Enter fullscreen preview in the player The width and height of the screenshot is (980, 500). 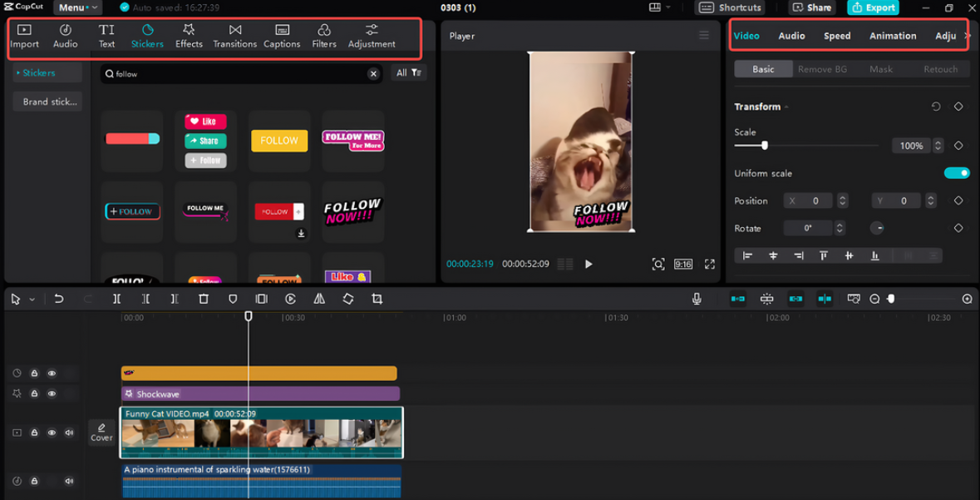coord(709,264)
